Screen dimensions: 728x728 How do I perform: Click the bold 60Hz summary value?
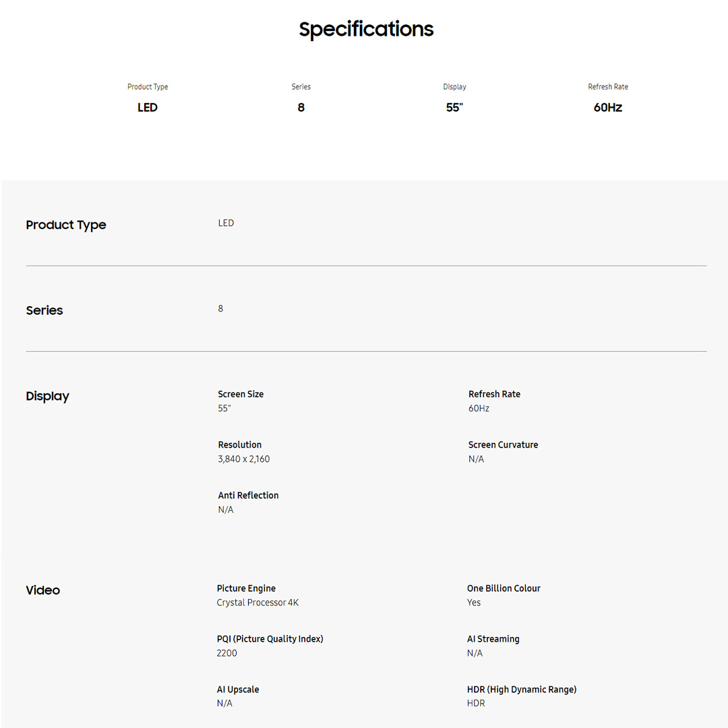pos(607,108)
